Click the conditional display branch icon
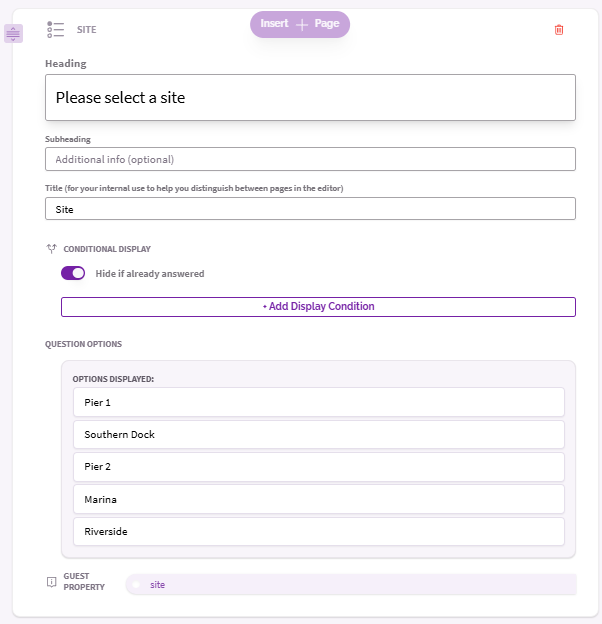This screenshot has height=624, width=602. pyautogui.click(x=52, y=249)
